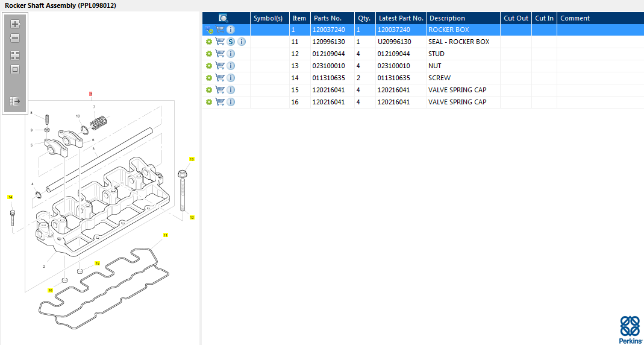Add the SCREW part to cart
This screenshot has width=644, height=345.
220,78
